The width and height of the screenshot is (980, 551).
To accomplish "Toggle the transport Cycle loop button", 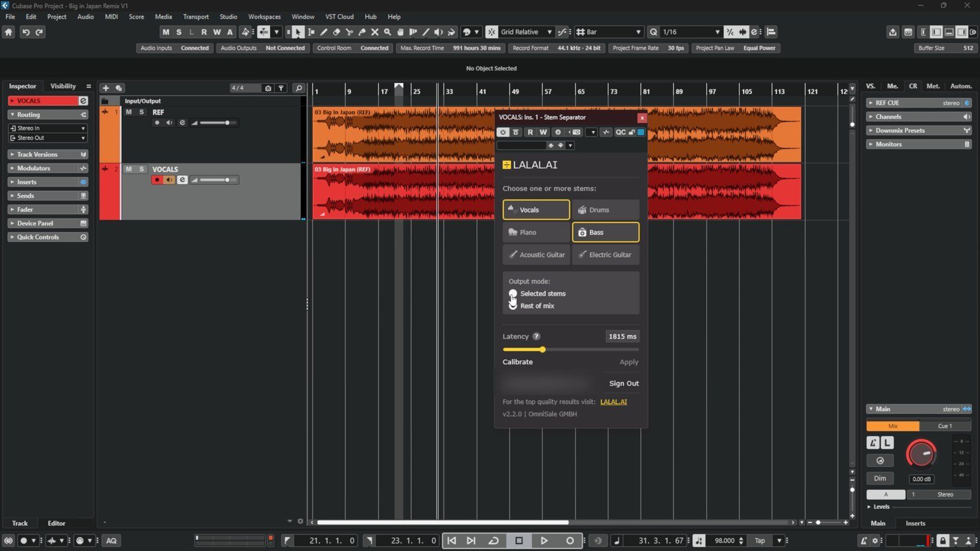I will 493,541.
